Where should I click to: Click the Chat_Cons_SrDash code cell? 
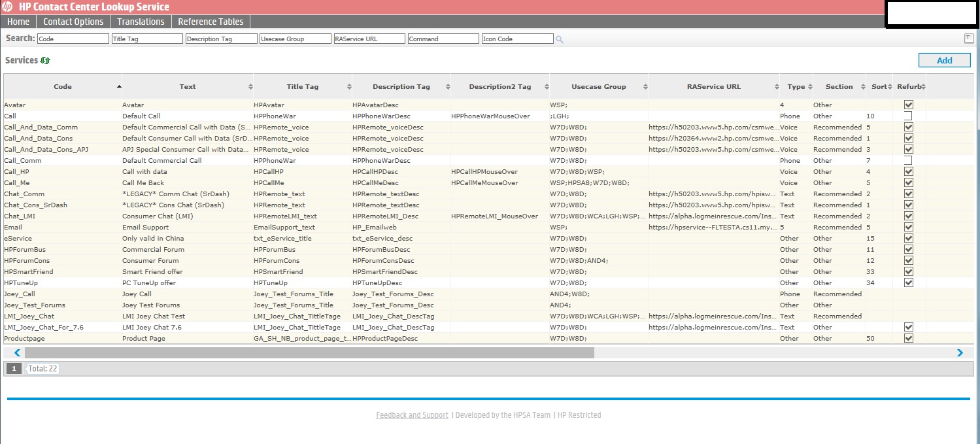[63, 205]
